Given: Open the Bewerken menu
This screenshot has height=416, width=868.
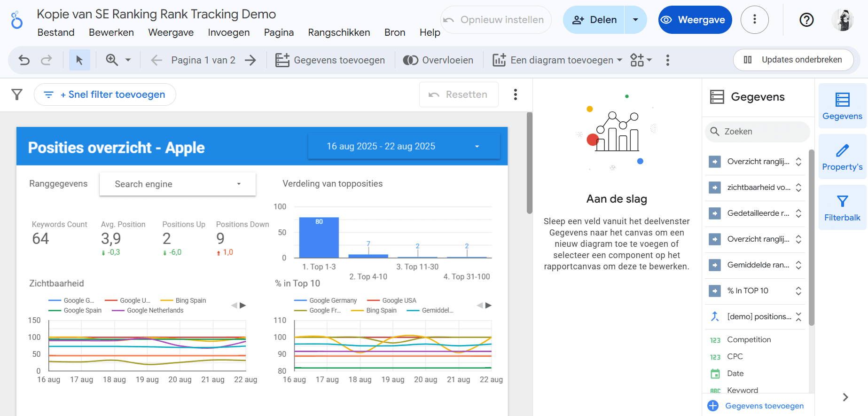Looking at the screenshot, I should (x=111, y=32).
